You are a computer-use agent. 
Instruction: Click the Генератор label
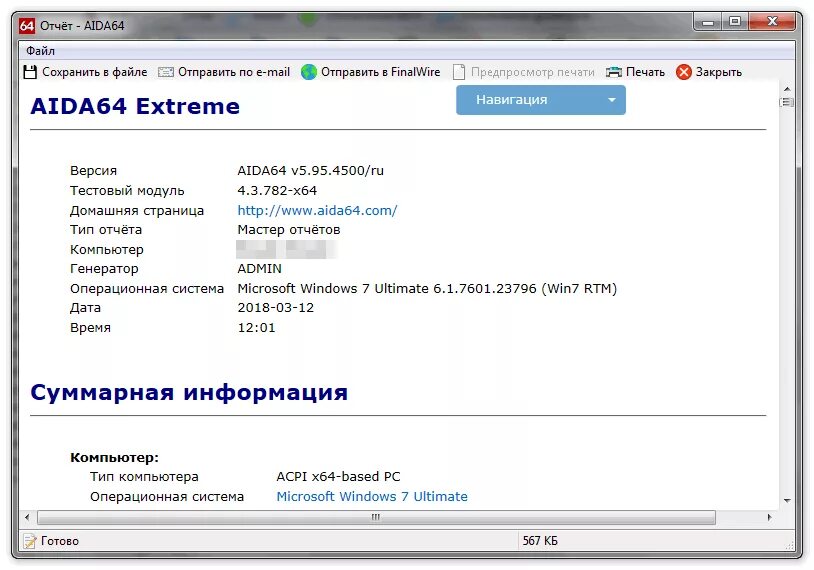pyautogui.click(x=104, y=268)
